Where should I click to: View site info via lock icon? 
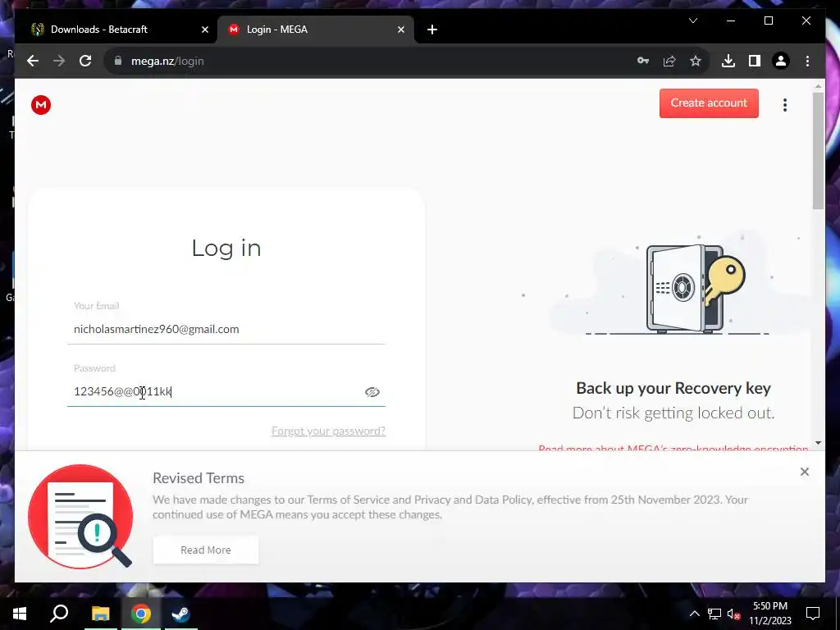pyautogui.click(x=118, y=61)
